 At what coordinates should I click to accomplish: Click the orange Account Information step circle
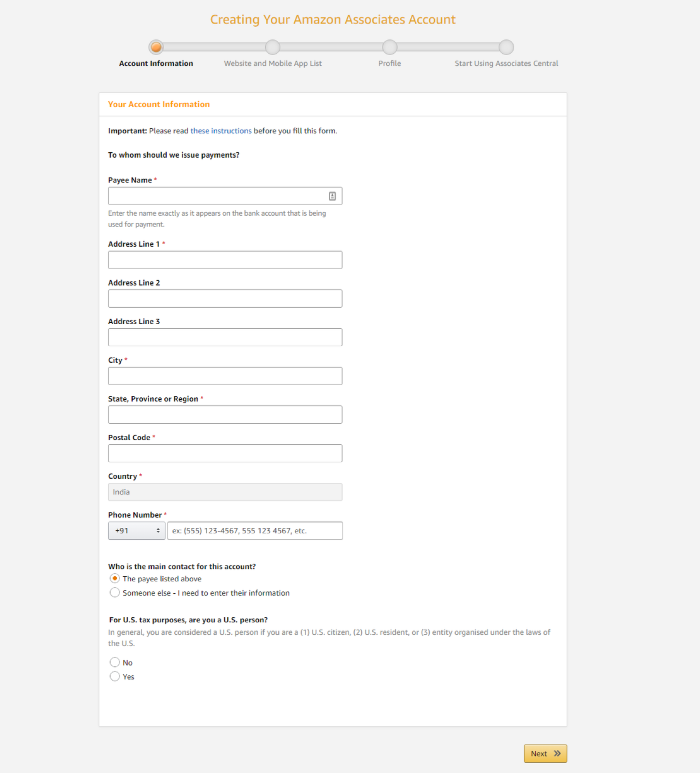tap(156, 47)
